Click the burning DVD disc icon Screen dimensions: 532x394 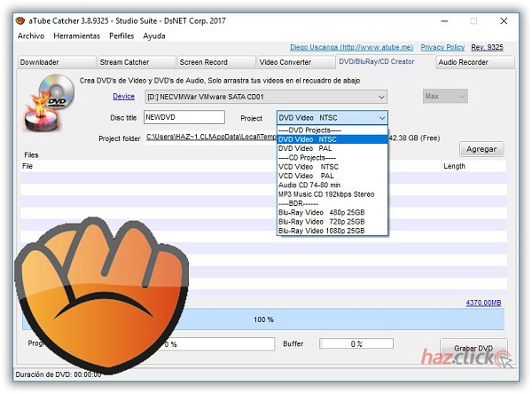pos(49,103)
